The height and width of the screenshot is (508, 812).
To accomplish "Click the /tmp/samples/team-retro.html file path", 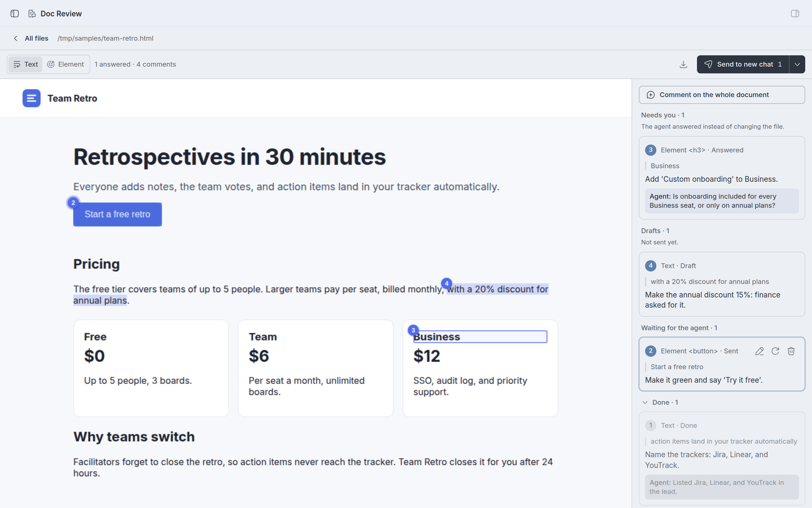I will tap(105, 38).
